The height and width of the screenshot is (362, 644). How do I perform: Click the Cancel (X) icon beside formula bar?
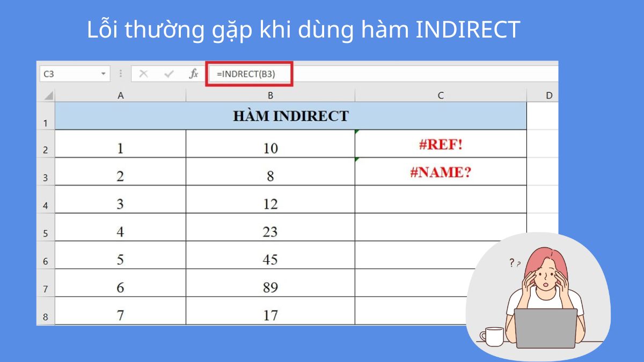coord(144,74)
